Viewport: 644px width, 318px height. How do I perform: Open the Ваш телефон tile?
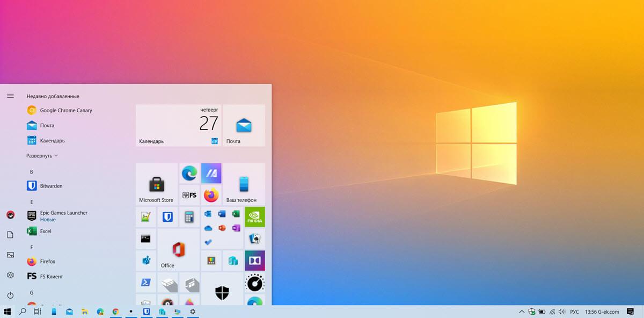click(x=244, y=184)
